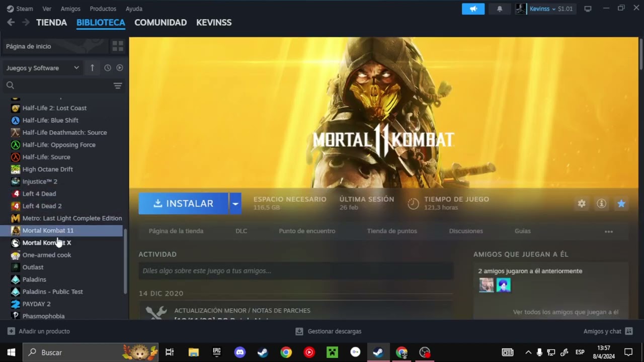644x362 pixels.
Task: Open File Explorer from taskbar
Action: (x=194, y=352)
